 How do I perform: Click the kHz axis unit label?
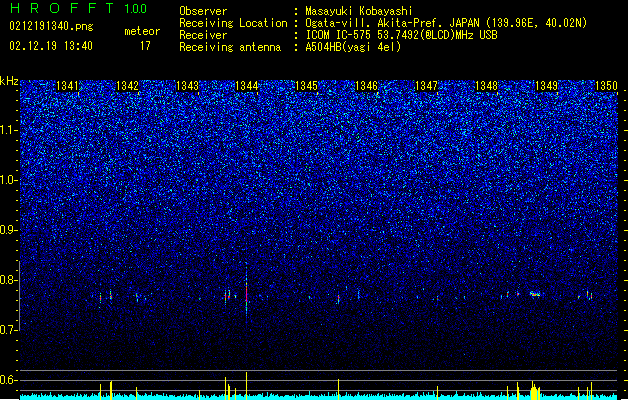(x=9, y=81)
